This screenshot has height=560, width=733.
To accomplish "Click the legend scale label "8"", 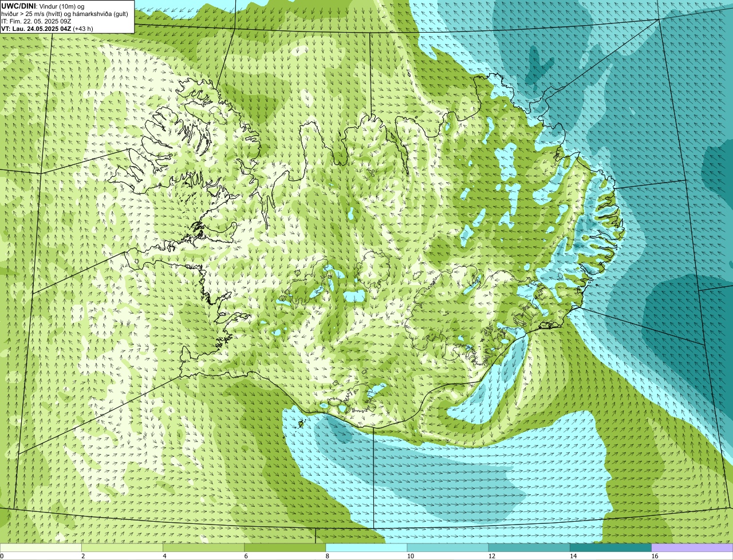I will (328, 556).
